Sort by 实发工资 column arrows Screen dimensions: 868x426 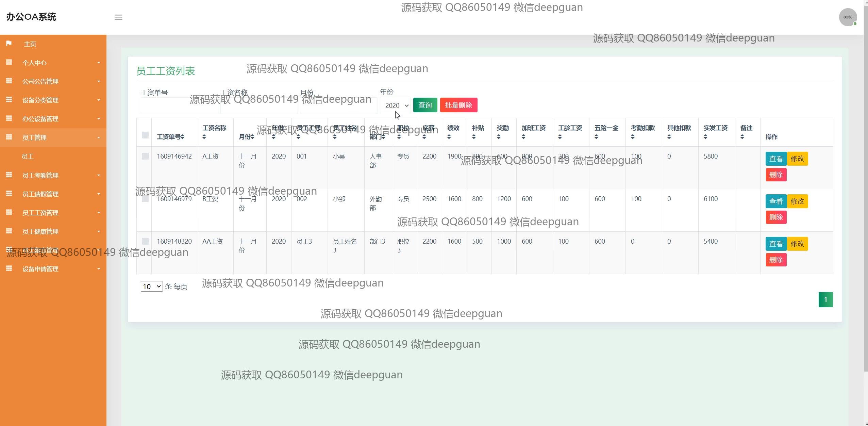coord(705,137)
